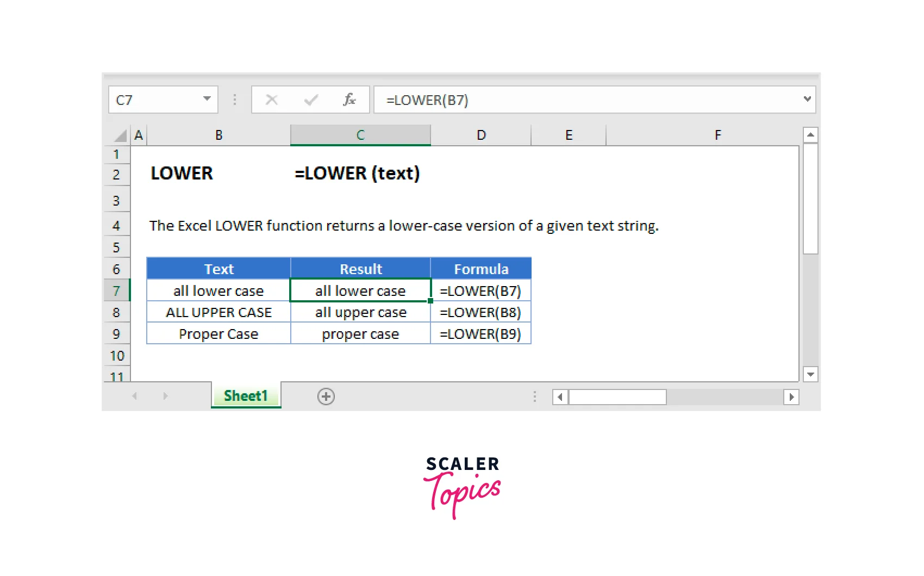
Task: Switch to the Sheet1 tab
Action: point(246,396)
